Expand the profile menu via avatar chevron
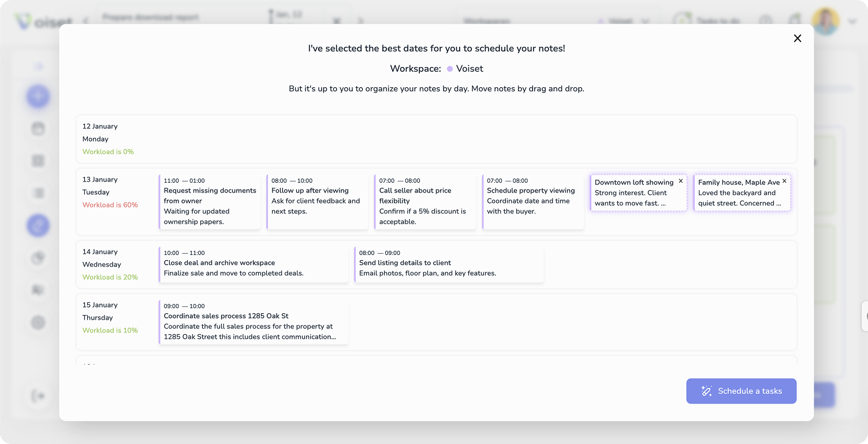This screenshot has height=444, width=868. 852,21
